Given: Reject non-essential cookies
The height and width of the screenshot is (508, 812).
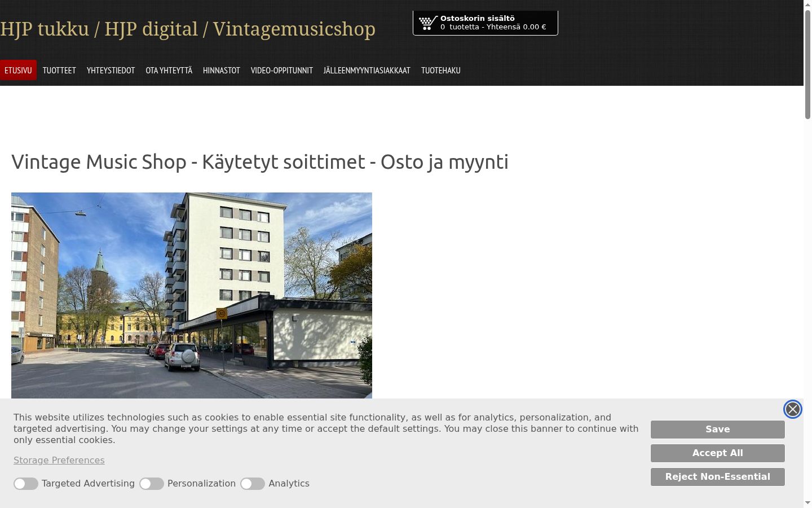Looking at the screenshot, I should [718, 477].
